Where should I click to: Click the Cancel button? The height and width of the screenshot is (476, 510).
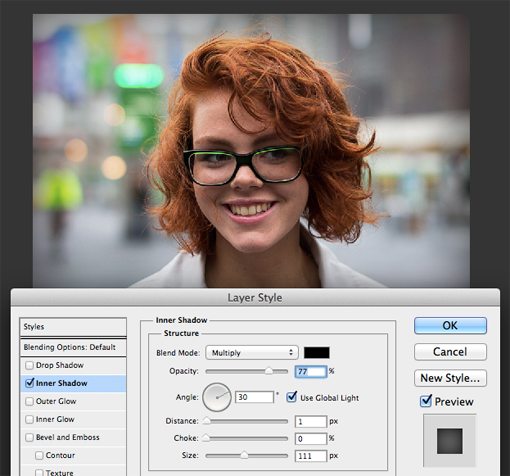point(450,352)
